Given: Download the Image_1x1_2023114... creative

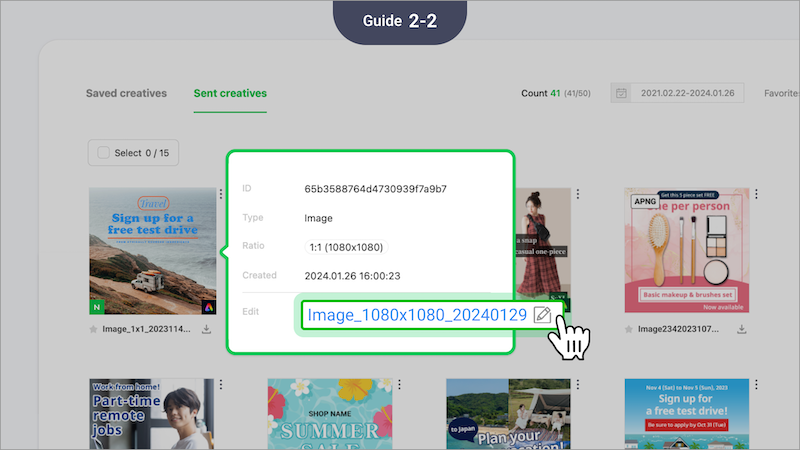Looking at the screenshot, I should click(206, 329).
